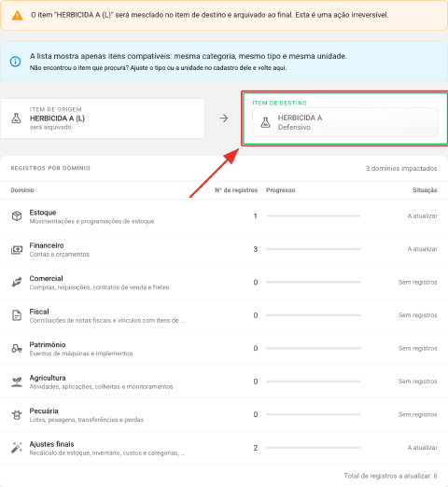
Task: Click the REGISTROS POR DOMÍNIO heading
Action: pyautogui.click(x=50, y=168)
